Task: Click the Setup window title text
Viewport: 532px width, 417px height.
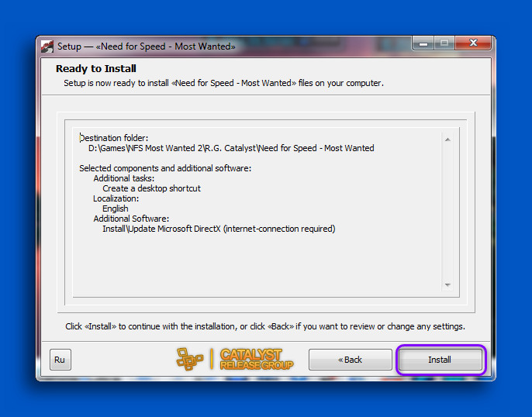Action: [x=147, y=47]
